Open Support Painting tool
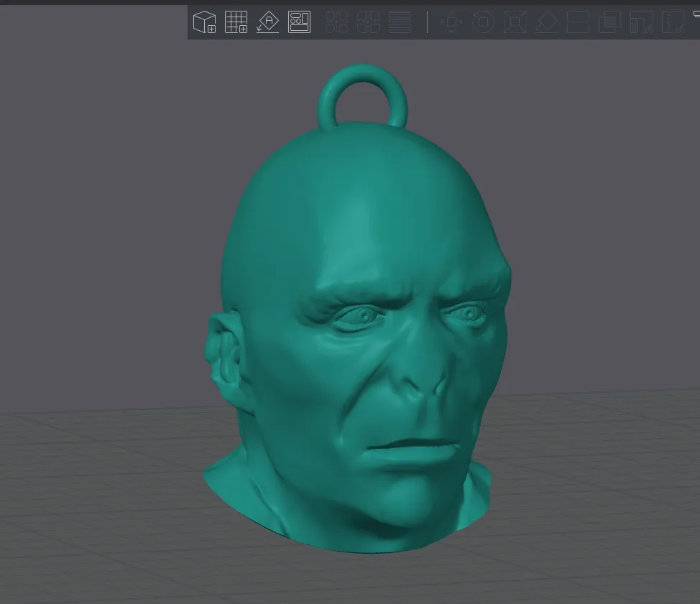 pos(642,22)
